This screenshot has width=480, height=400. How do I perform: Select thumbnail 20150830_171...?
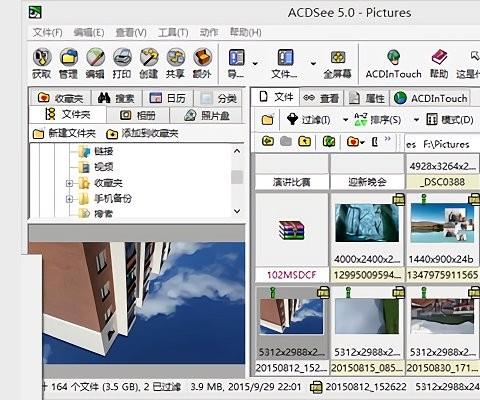pos(442,316)
